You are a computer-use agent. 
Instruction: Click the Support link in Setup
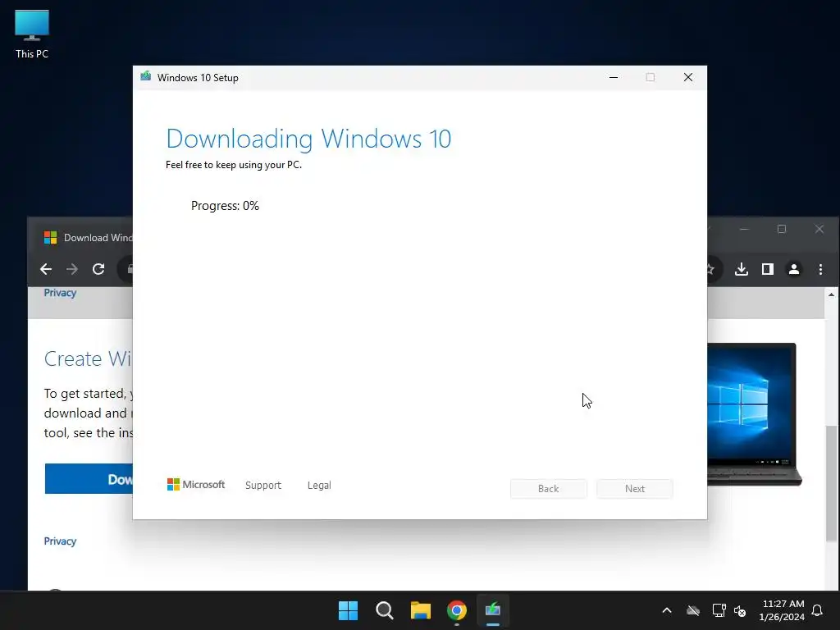[263, 485]
